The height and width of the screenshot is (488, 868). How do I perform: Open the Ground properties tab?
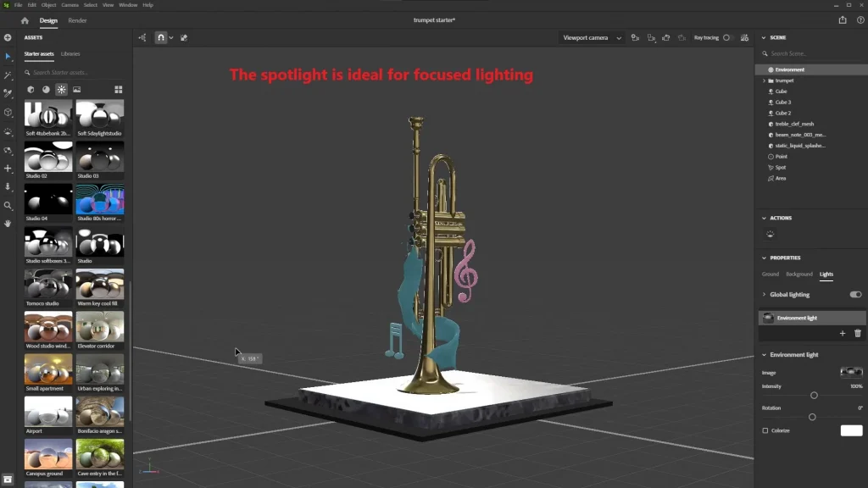coord(770,274)
